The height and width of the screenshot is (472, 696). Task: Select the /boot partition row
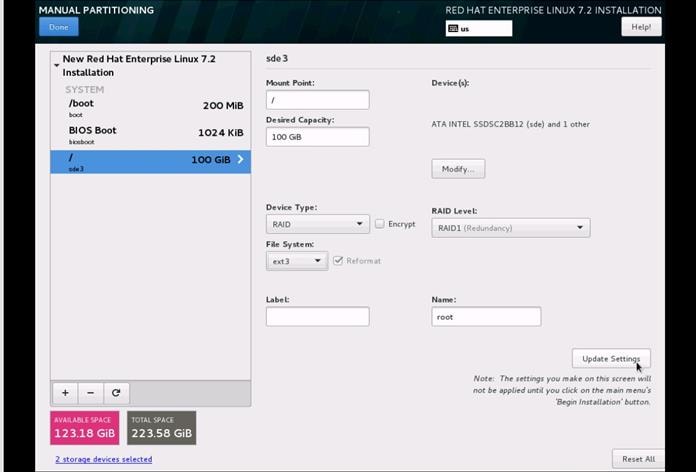pos(150,108)
